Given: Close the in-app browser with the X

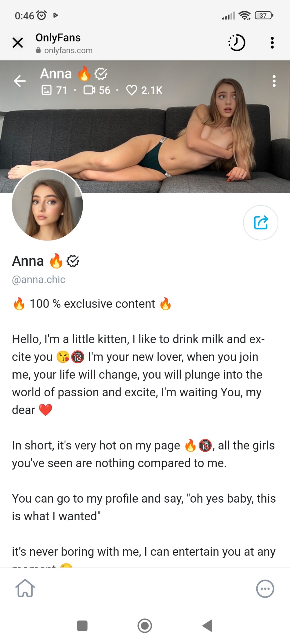Looking at the screenshot, I should (x=18, y=43).
